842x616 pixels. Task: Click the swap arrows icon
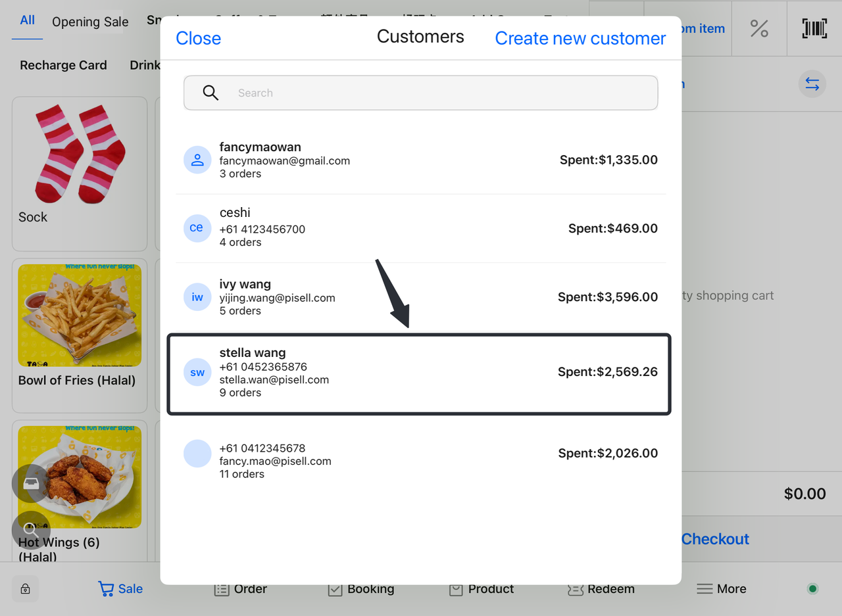pyautogui.click(x=812, y=85)
